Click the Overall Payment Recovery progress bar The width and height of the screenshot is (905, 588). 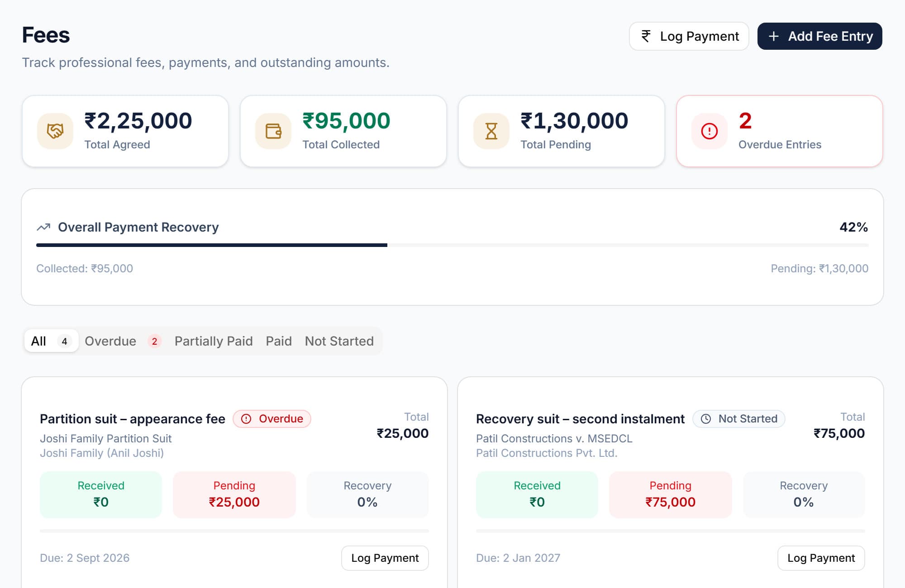(x=452, y=245)
